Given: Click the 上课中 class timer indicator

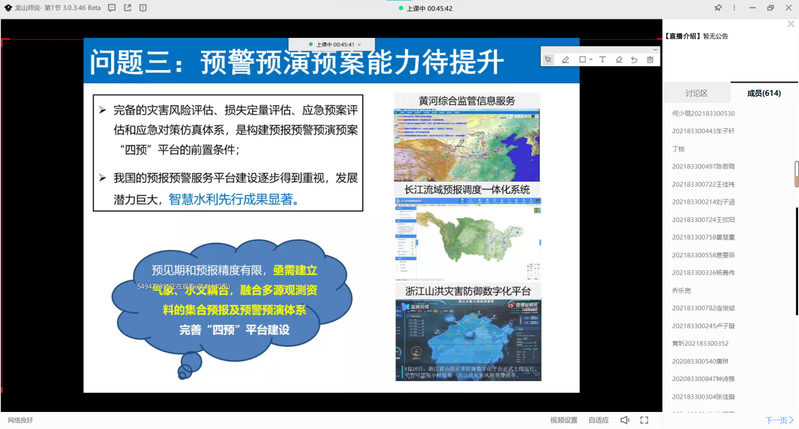Looking at the screenshot, I should tap(431, 8).
